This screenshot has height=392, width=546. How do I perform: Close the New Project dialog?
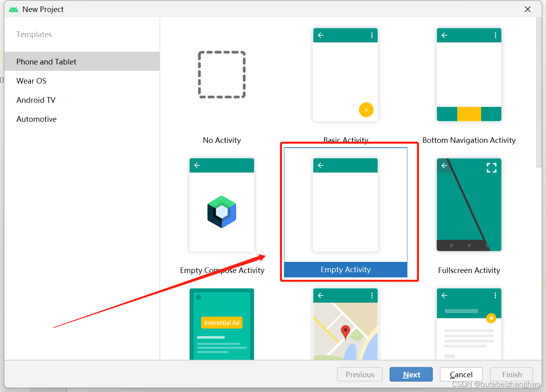[528, 9]
